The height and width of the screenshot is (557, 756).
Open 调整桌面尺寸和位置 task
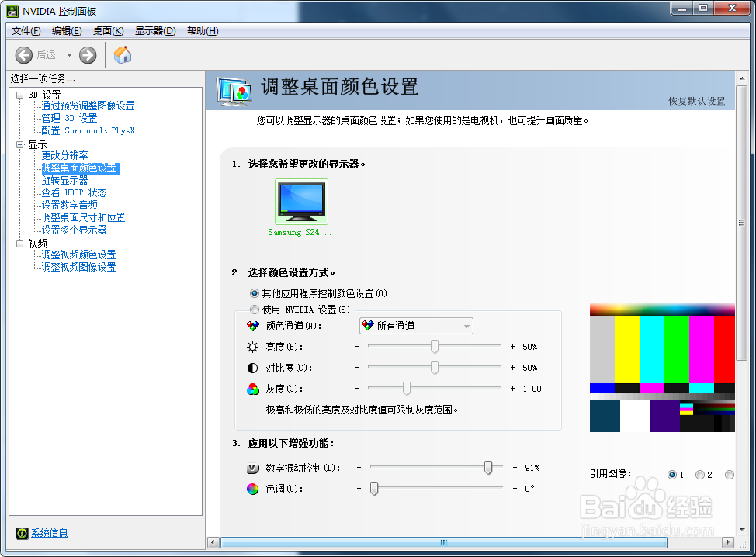[83, 217]
